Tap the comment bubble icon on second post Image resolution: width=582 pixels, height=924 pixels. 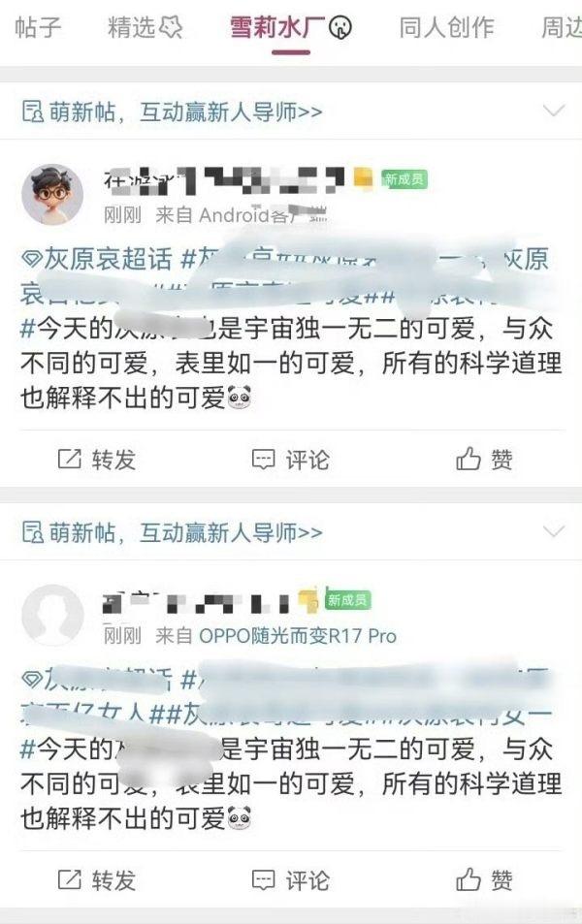(x=263, y=880)
